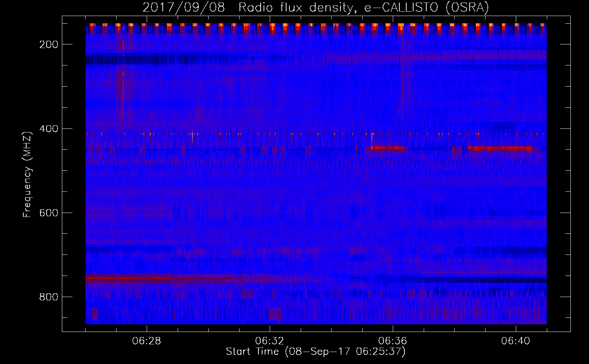Click the red emission segment near 06:36 at 445 MHz
The width and height of the screenshot is (589, 364).
coord(387,148)
